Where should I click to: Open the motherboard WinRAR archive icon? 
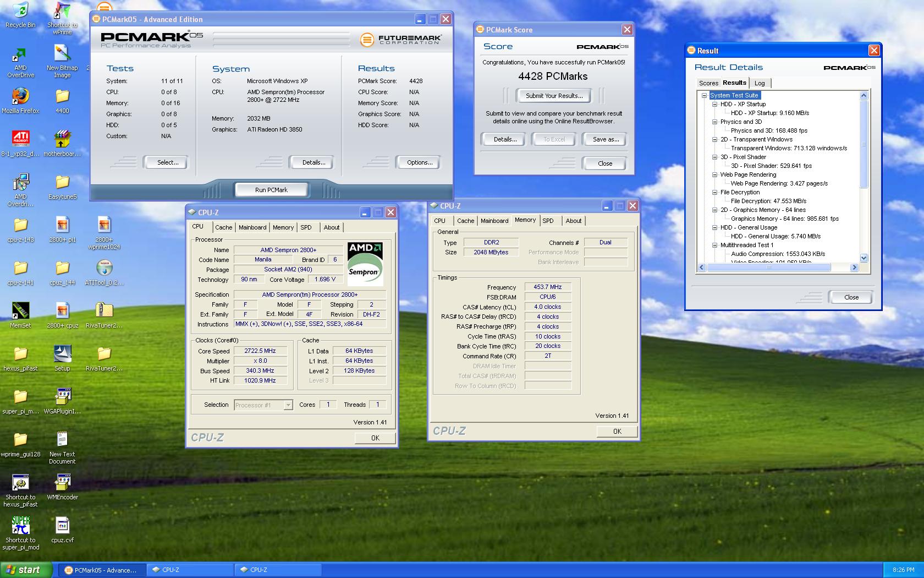point(62,144)
